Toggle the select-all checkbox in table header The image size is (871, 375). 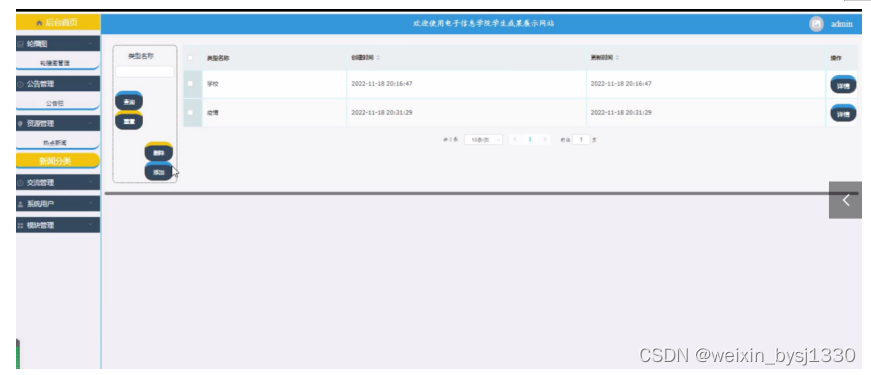click(191, 58)
